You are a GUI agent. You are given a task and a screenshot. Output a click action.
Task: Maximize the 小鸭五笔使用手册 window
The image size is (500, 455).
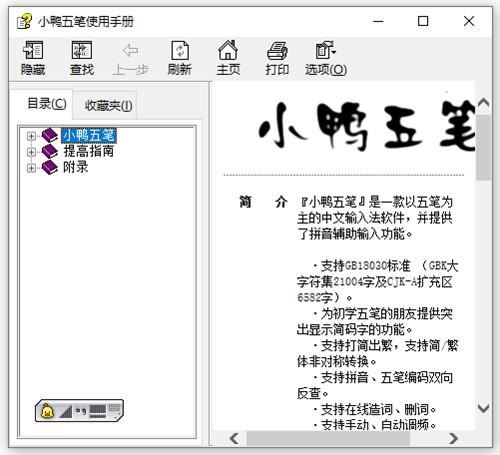pyautogui.click(x=423, y=21)
